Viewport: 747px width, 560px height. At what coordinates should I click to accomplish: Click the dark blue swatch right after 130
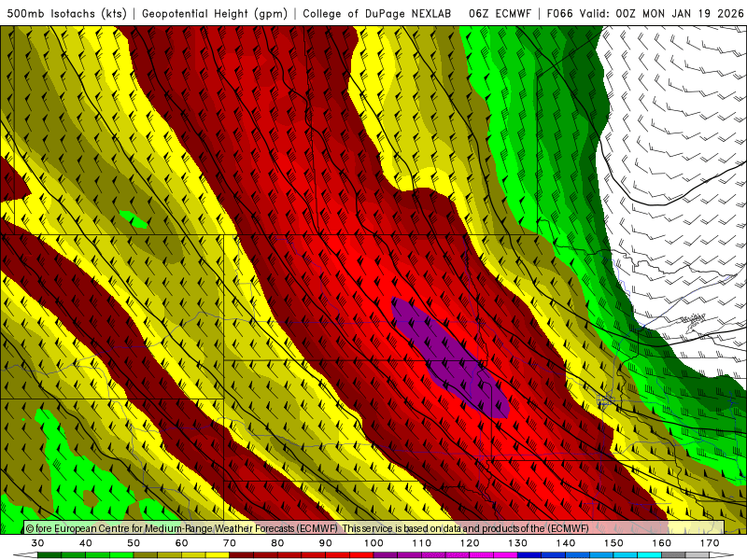[x=529, y=555]
